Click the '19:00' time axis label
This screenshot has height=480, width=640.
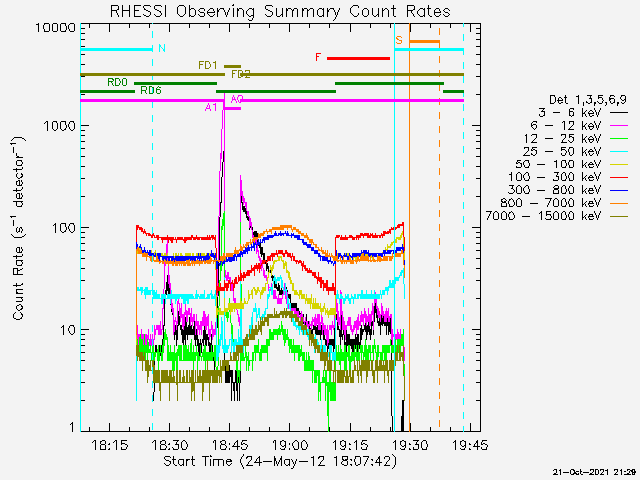point(290,445)
